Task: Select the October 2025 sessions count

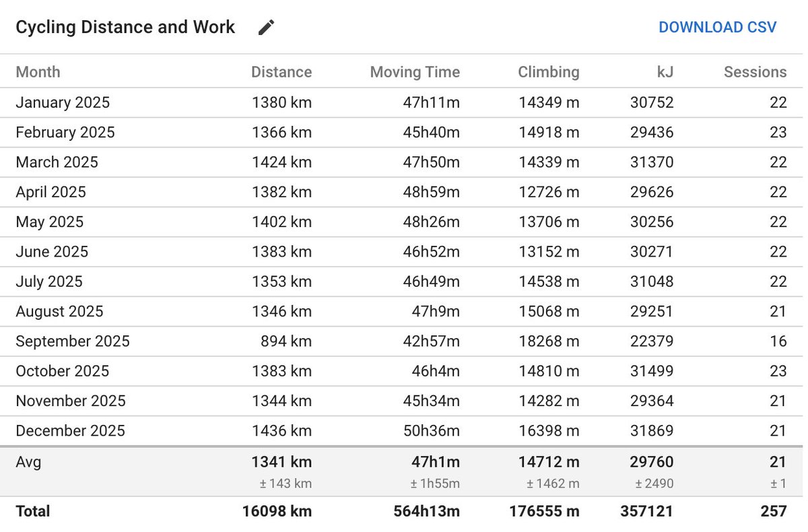Action: pos(778,371)
